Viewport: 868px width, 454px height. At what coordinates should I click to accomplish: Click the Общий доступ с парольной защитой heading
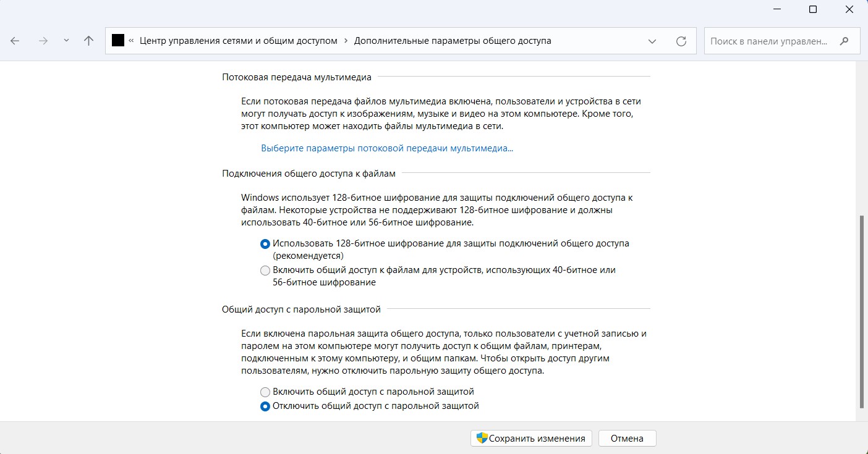coord(301,309)
